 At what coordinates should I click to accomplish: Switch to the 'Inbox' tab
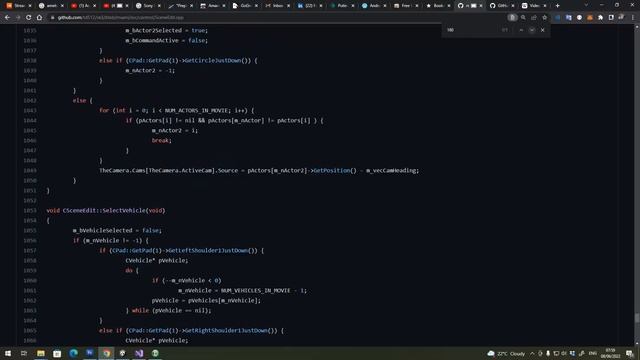[x=277, y=6]
